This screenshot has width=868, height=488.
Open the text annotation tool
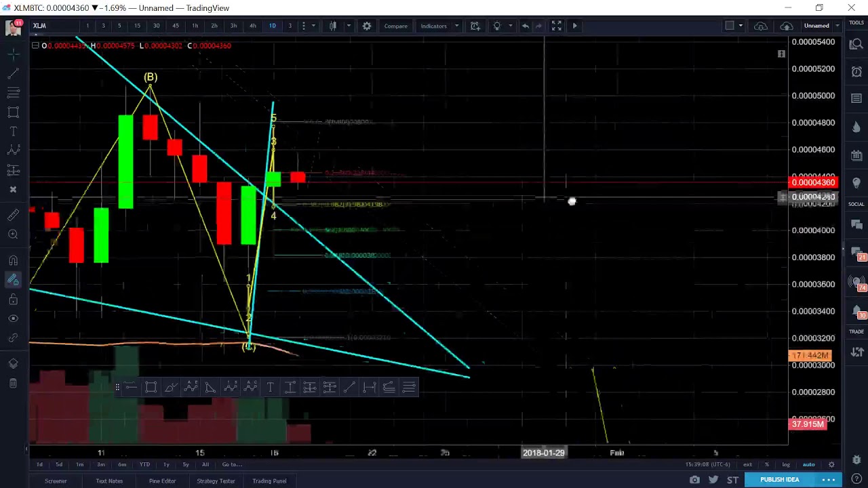coord(13,131)
